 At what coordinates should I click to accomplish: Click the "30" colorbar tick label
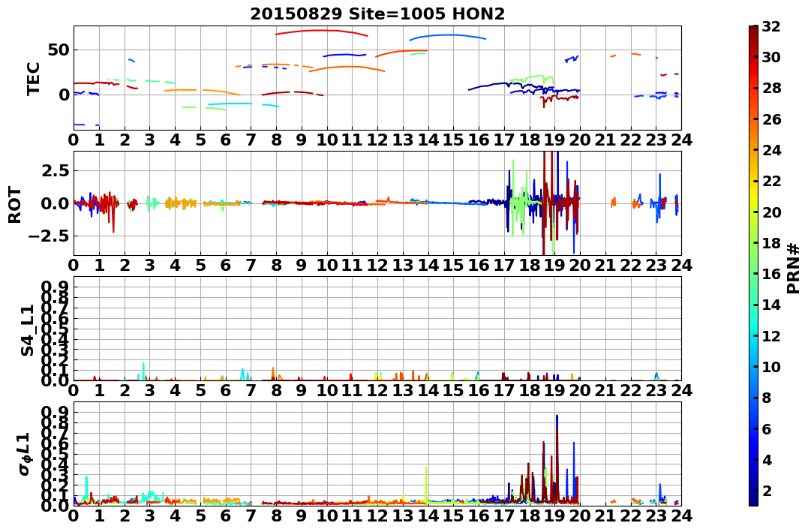771,57
